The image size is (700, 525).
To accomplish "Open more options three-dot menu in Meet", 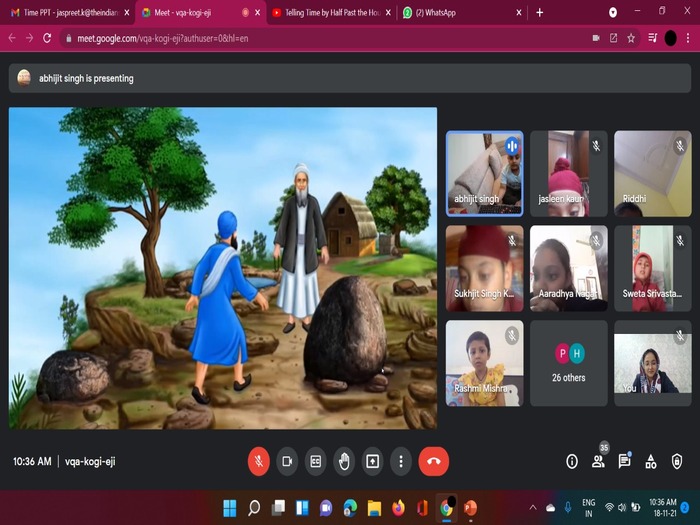I will tap(401, 461).
